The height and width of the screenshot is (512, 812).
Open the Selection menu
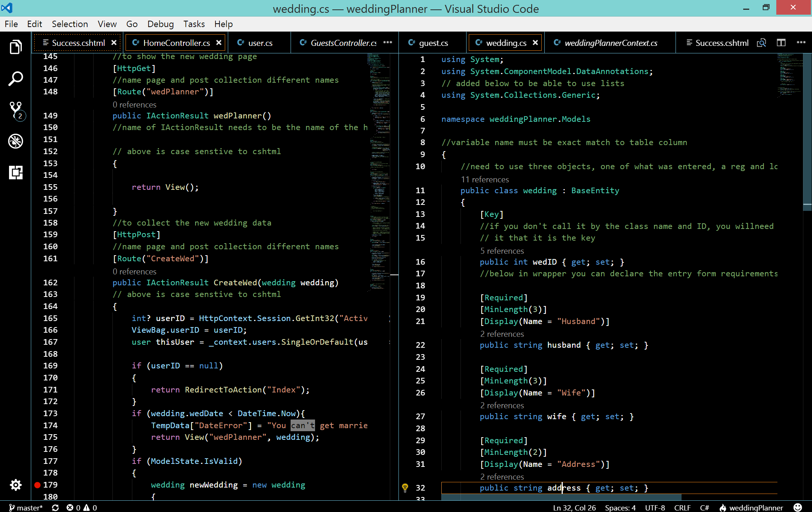(70, 24)
